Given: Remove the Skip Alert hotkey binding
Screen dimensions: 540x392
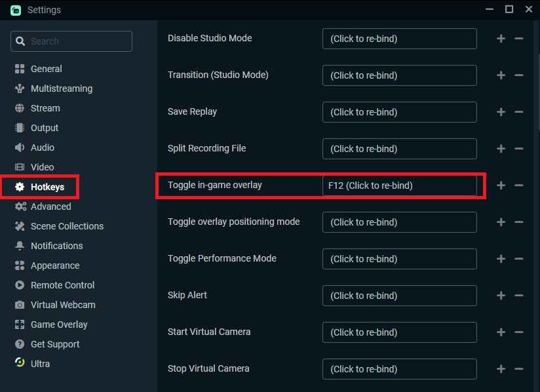Looking at the screenshot, I should [x=519, y=296].
